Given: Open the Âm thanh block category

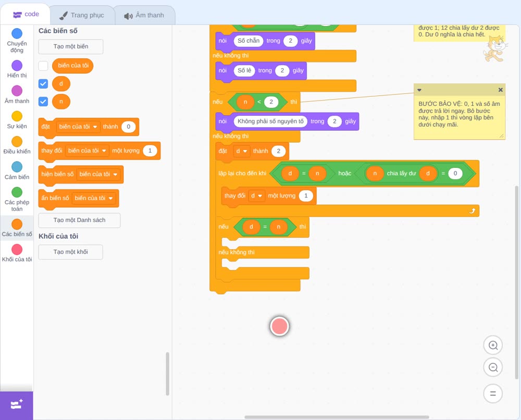Looking at the screenshot, I should [x=17, y=94].
